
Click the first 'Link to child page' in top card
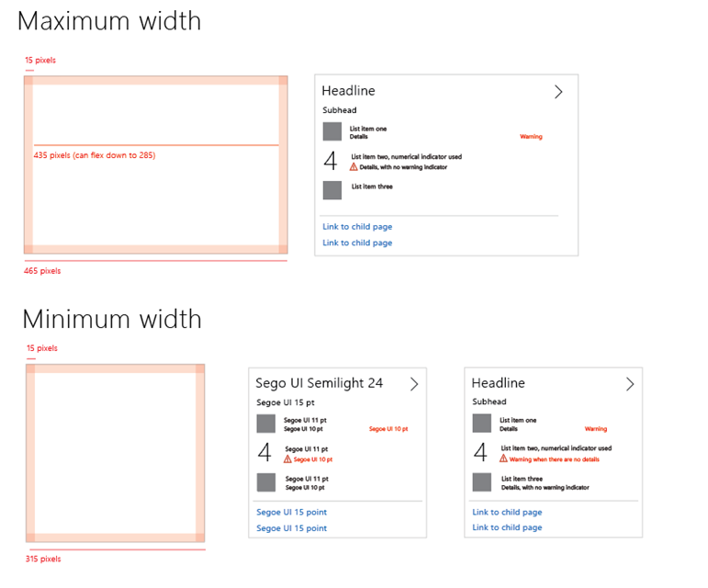357,227
